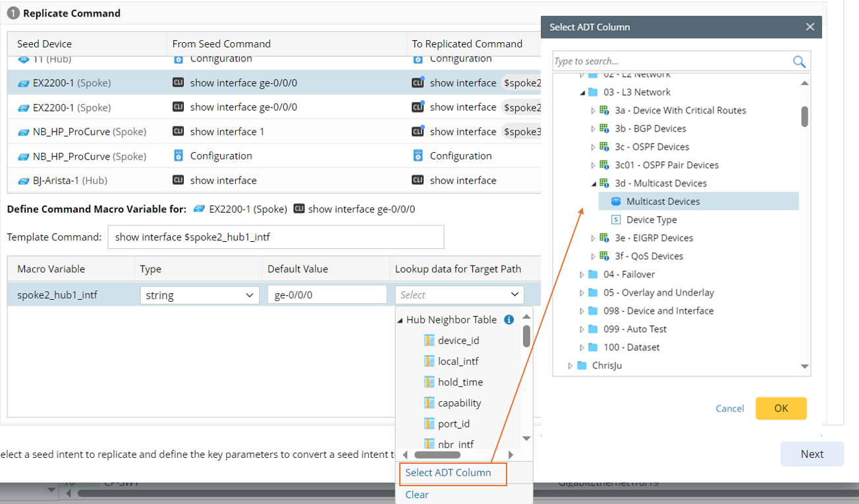The image size is (859, 504).
Task: Choose hold_time in the lookup list
Action: tap(460, 382)
